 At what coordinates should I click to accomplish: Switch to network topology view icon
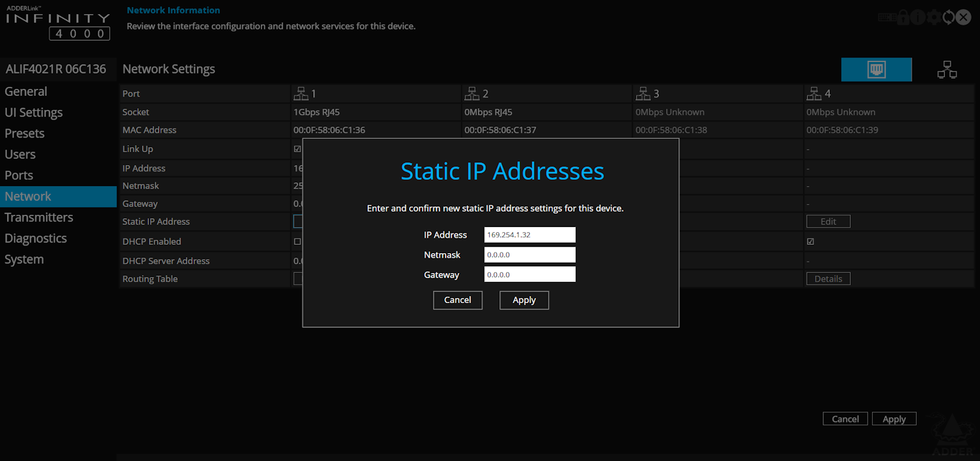coord(947,70)
